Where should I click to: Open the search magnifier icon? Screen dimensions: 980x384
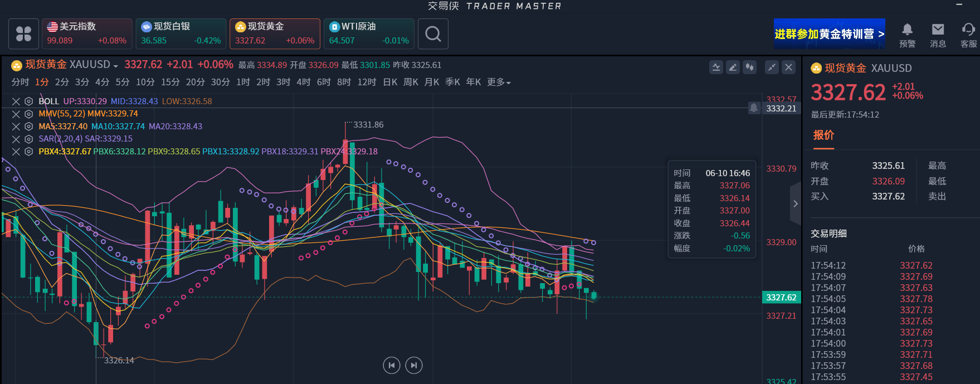coord(433,34)
